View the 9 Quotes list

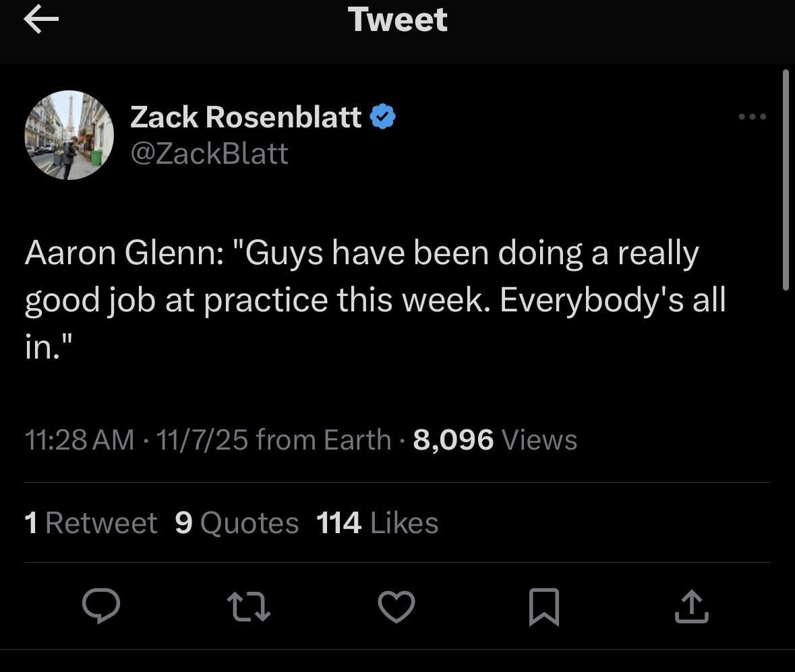pos(236,523)
